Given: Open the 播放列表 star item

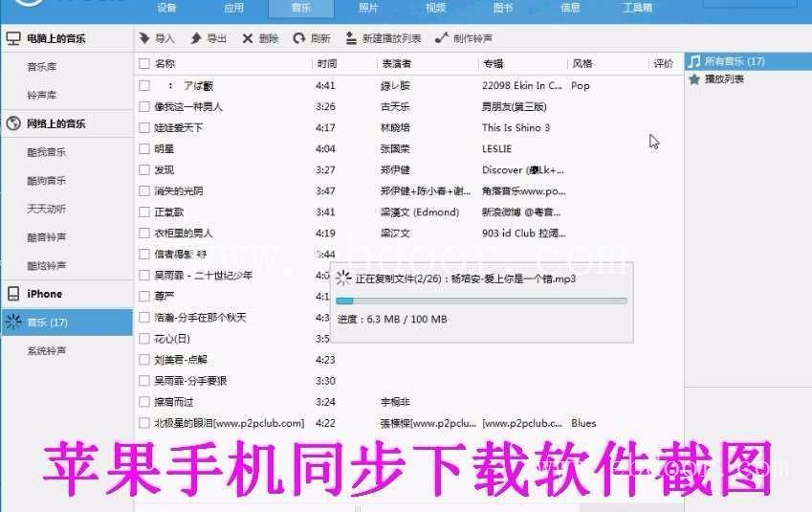Looking at the screenshot, I should [x=716, y=79].
